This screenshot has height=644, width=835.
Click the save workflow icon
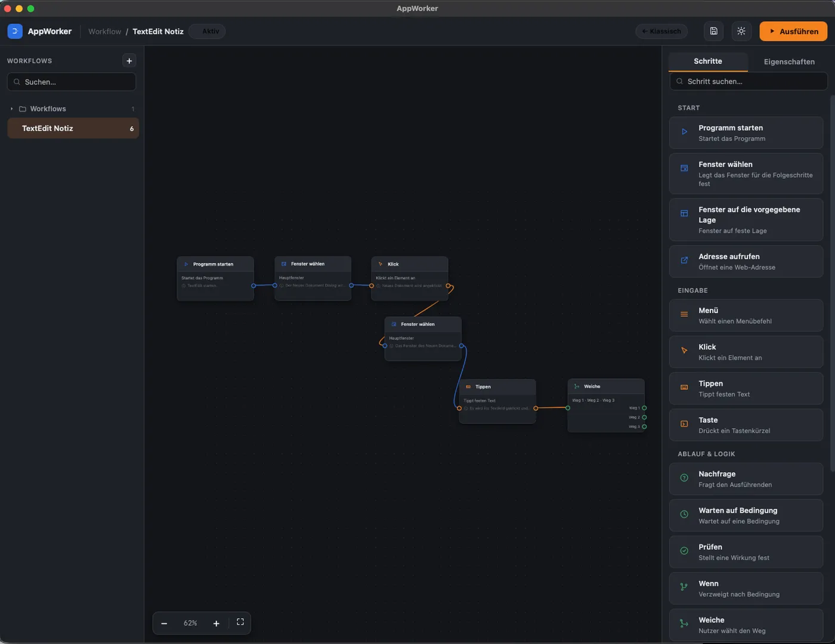click(713, 31)
